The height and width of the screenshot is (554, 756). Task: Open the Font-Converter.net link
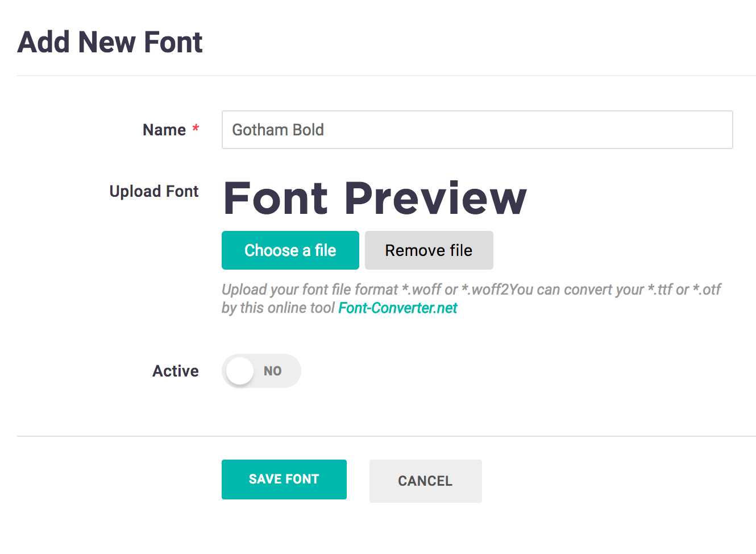pyautogui.click(x=397, y=308)
